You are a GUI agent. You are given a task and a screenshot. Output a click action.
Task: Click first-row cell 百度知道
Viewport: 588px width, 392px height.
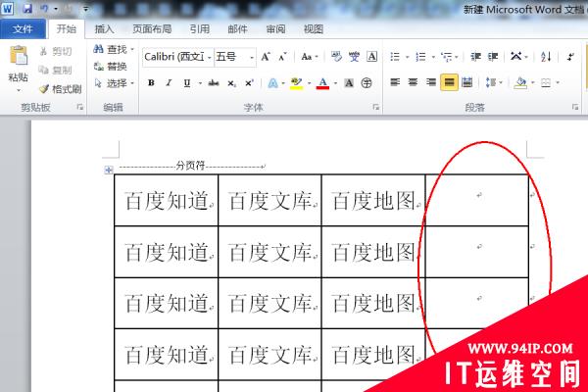pyautogui.click(x=167, y=200)
